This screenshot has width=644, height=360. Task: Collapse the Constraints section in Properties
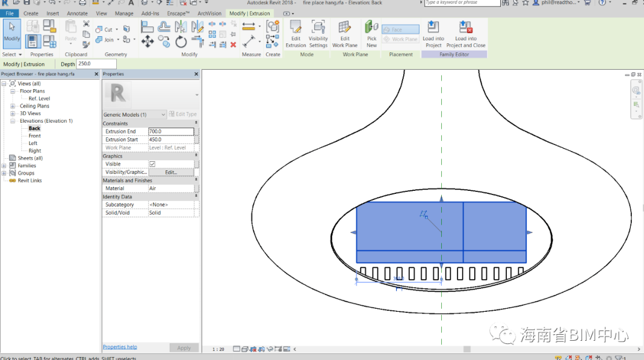tap(196, 123)
